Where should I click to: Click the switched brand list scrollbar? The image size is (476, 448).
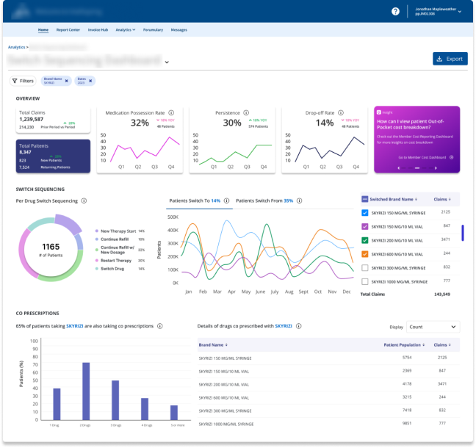(463, 233)
